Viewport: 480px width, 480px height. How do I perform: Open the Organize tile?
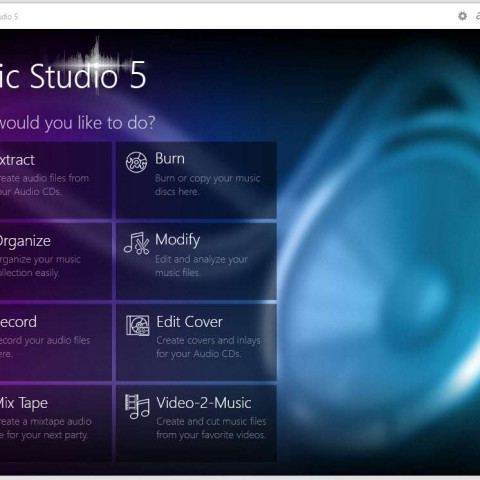click(56, 261)
